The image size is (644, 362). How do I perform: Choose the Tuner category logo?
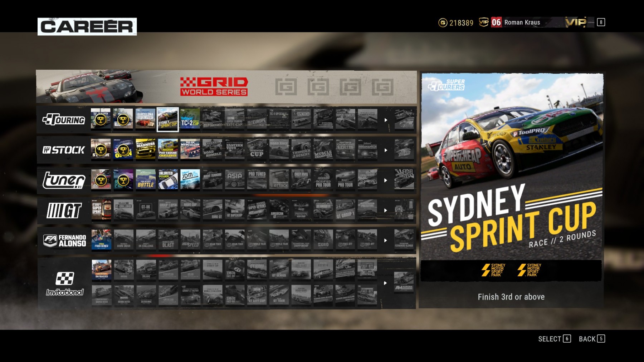(64, 180)
